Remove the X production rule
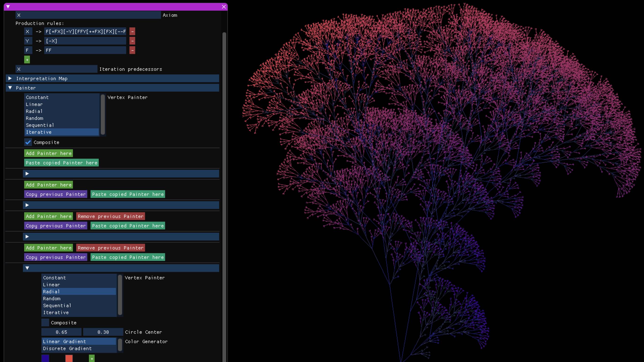 point(132,32)
